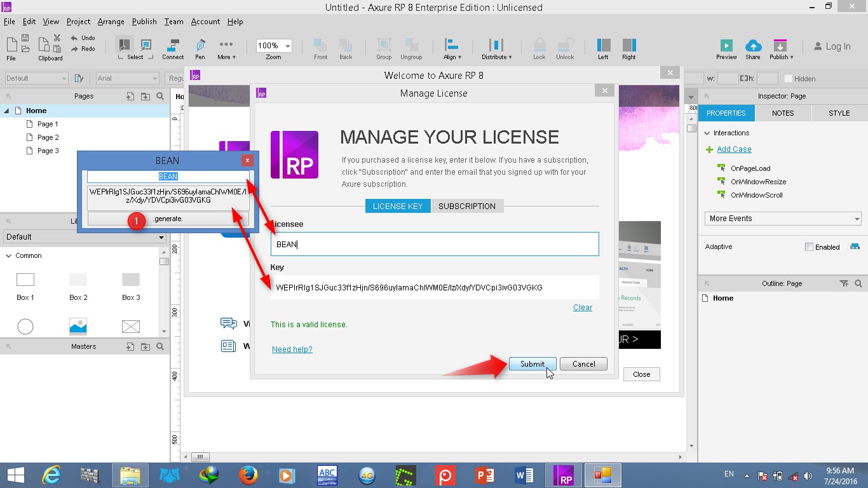Screen dimensions: 868x488
Task: Click Close in the Welcome window
Action: pyautogui.click(x=642, y=374)
